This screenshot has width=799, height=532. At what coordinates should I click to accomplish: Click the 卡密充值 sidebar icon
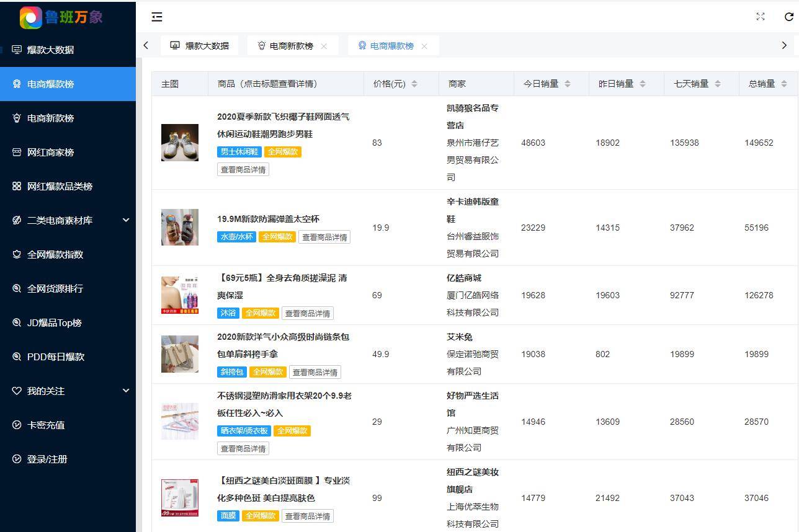[x=17, y=425]
